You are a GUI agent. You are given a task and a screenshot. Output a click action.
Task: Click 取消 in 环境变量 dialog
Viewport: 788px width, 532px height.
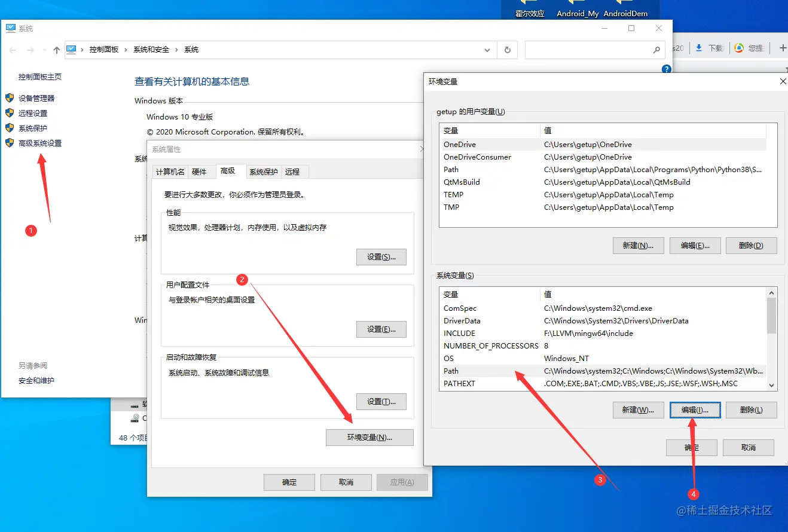749,448
